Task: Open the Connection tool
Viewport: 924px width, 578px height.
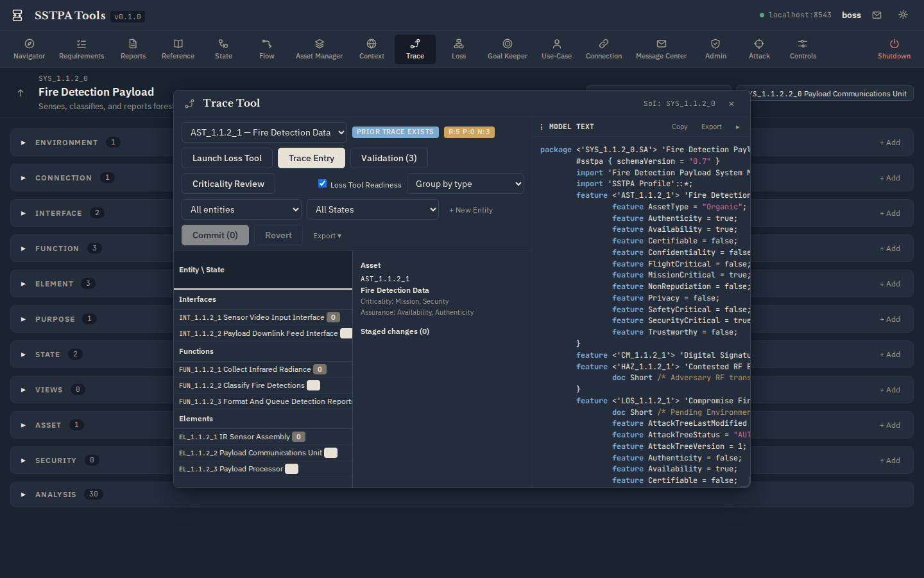Action: (x=604, y=49)
